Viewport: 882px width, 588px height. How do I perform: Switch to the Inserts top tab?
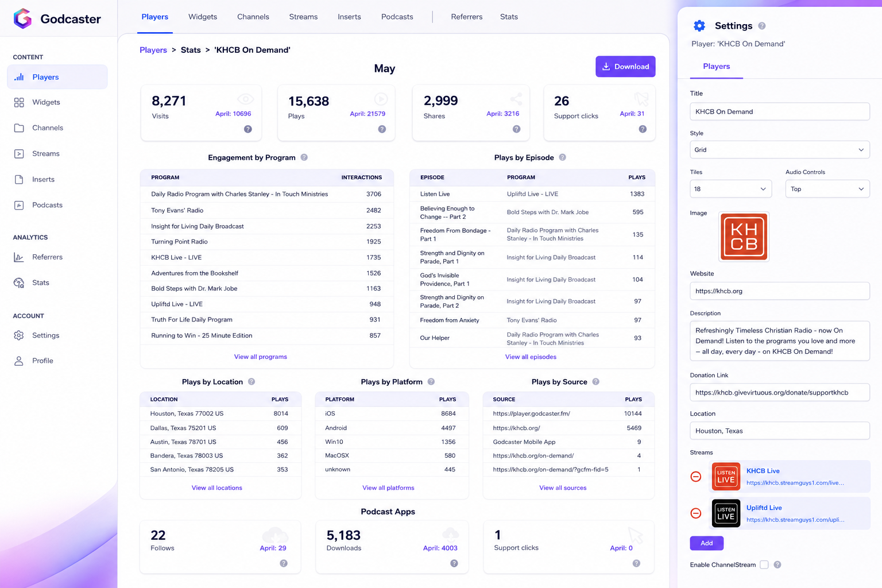(349, 17)
